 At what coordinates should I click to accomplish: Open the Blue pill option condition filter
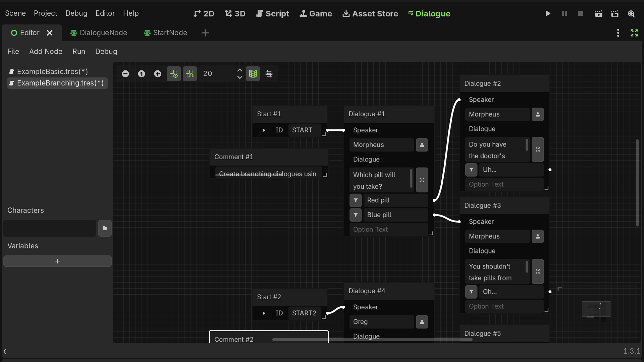point(356,215)
